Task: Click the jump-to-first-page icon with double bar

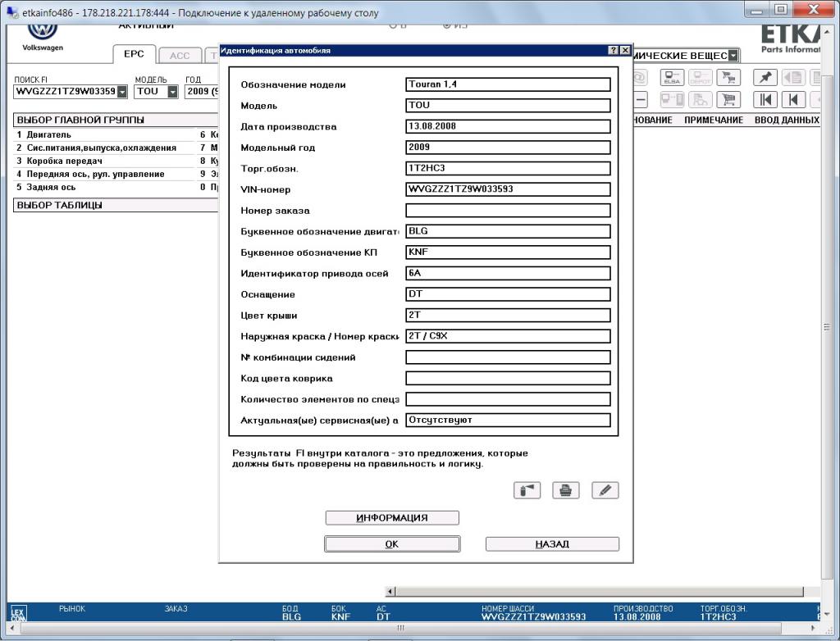Action: point(765,100)
